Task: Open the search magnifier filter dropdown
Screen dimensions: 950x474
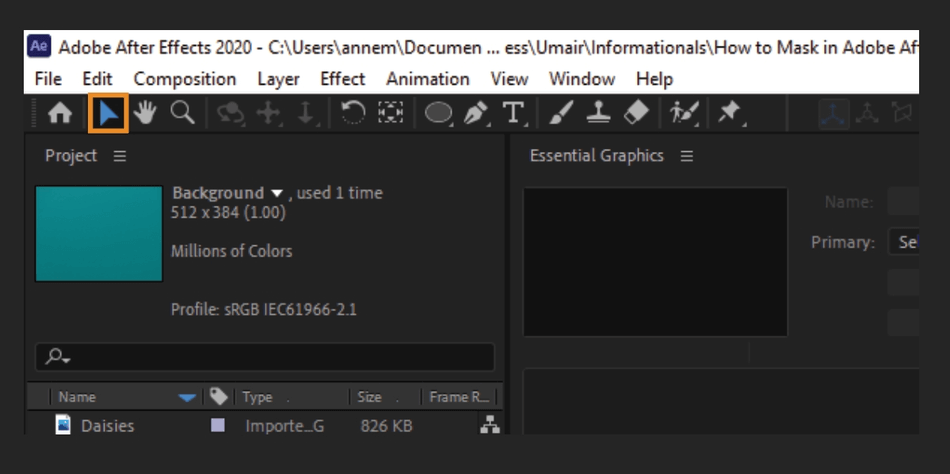Action: tap(58, 357)
